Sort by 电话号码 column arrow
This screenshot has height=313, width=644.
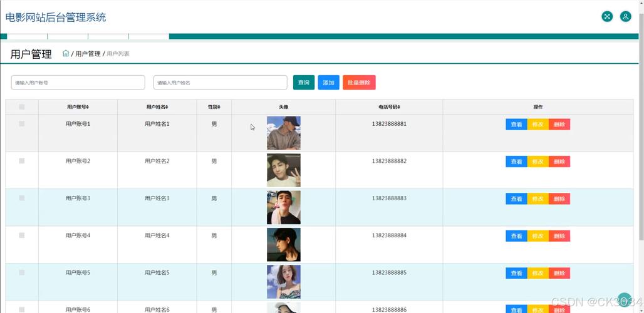pyautogui.click(x=399, y=107)
